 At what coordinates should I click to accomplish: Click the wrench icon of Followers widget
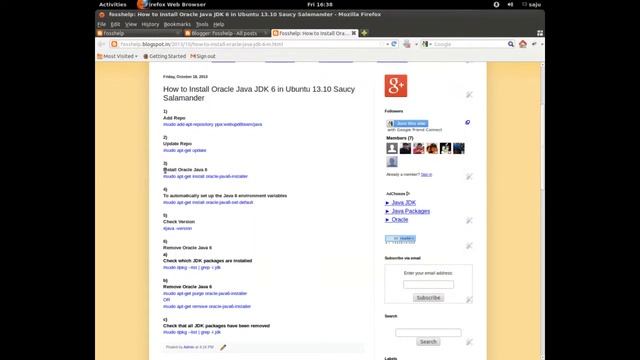pyautogui.click(x=469, y=176)
